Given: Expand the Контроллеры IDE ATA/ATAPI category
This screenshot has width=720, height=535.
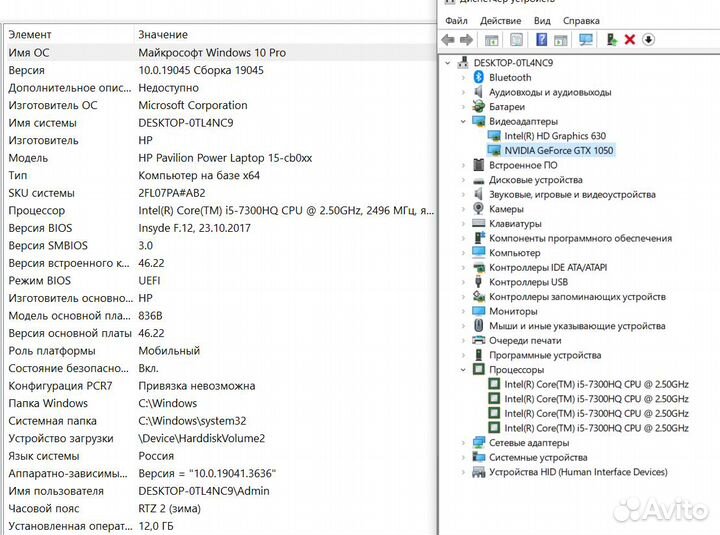Looking at the screenshot, I should coord(463,268).
